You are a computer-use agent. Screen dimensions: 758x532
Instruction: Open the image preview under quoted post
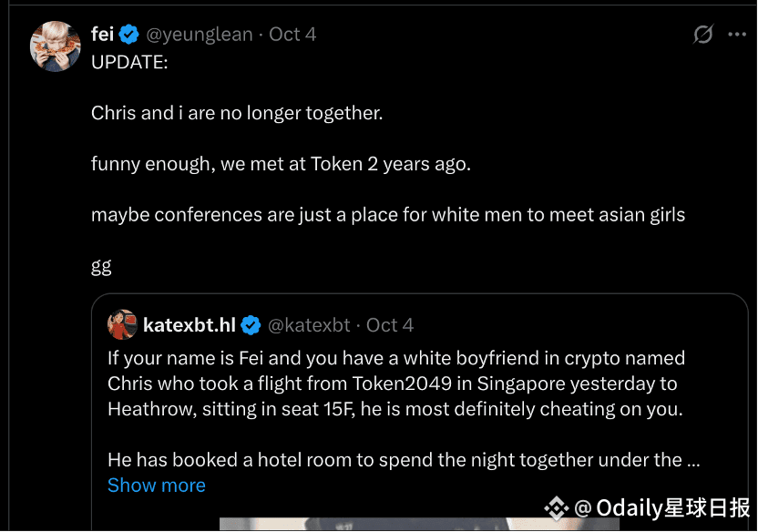point(419,524)
